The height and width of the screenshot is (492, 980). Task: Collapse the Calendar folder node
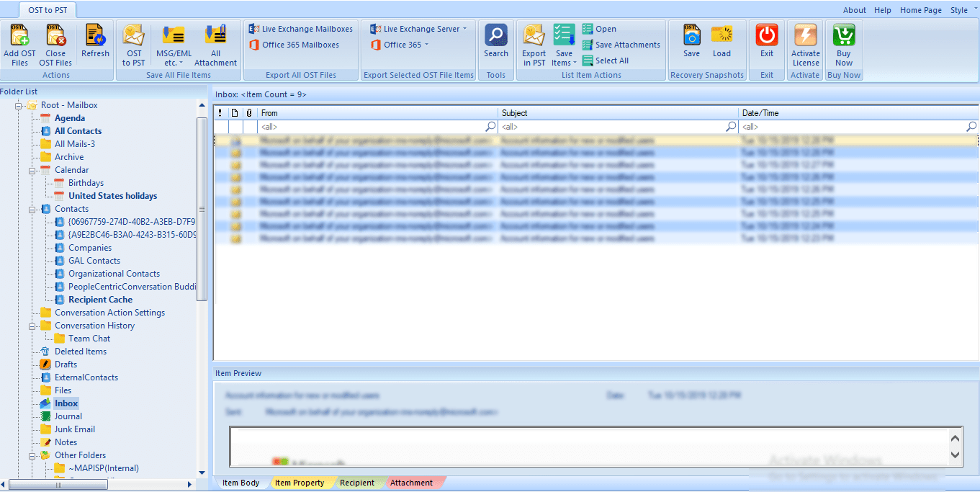(x=32, y=170)
